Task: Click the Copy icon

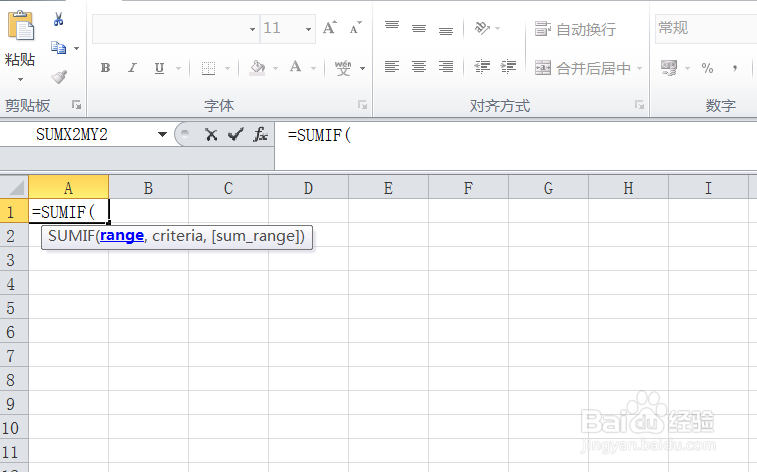Action: [x=58, y=48]
